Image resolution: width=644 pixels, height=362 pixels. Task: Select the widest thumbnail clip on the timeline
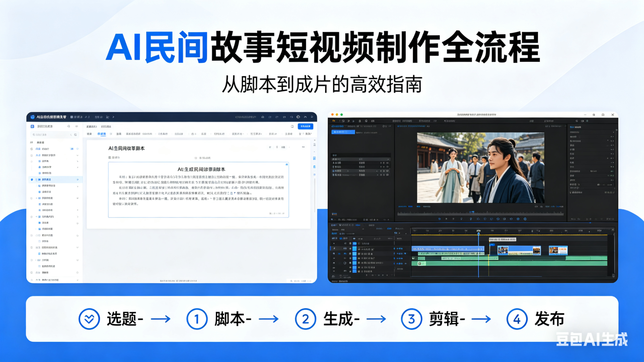click(x=519, y=251)
